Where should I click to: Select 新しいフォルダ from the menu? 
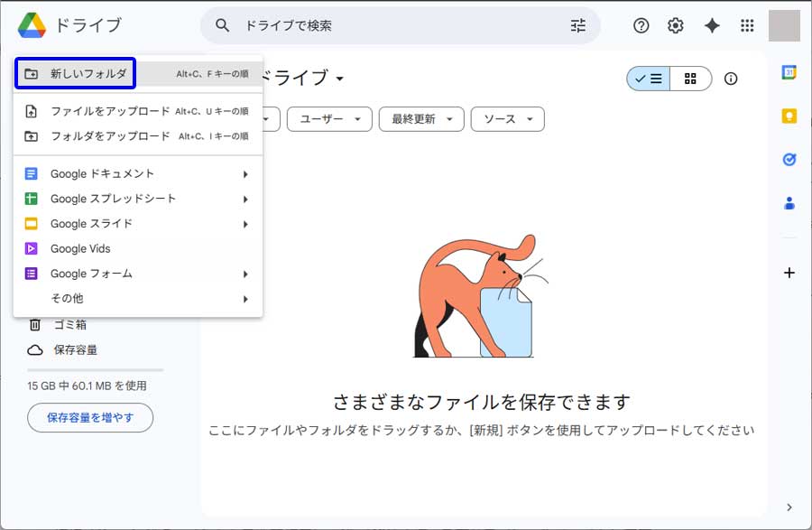click(88, 74)
